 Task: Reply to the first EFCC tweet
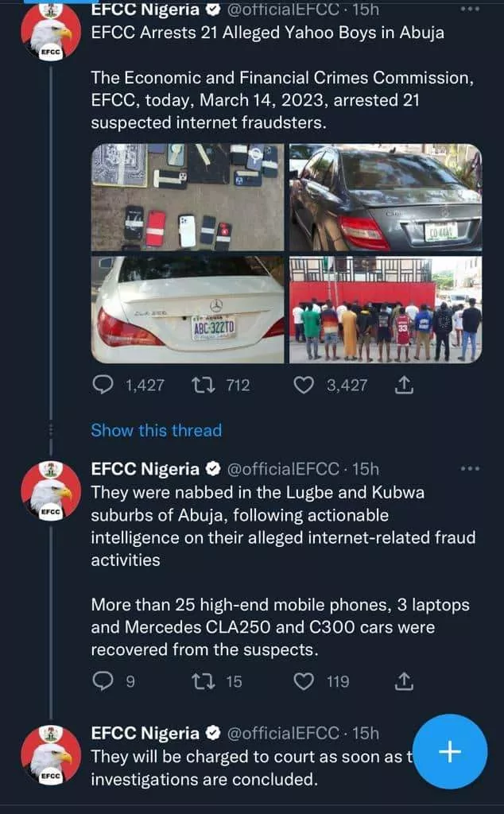(104, 385)
